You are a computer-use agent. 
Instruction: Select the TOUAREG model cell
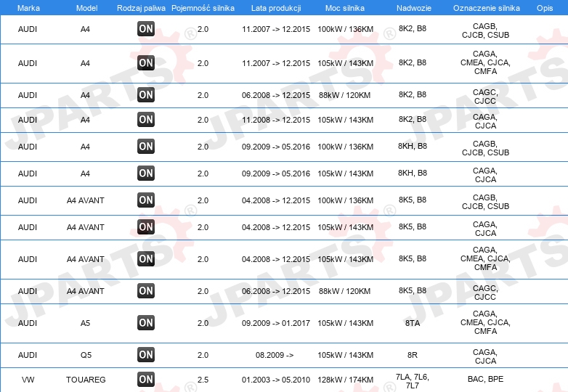(86, 380)
